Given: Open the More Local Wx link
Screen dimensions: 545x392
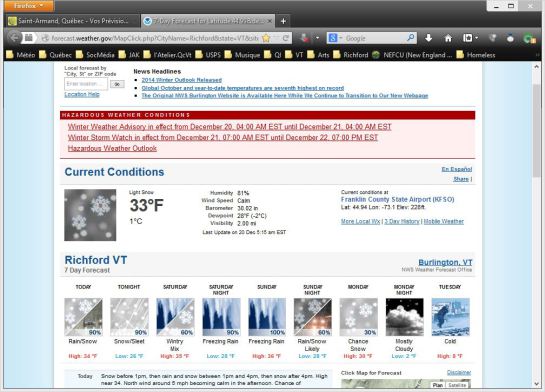Looking at the screenshot, I should (360, 221).
